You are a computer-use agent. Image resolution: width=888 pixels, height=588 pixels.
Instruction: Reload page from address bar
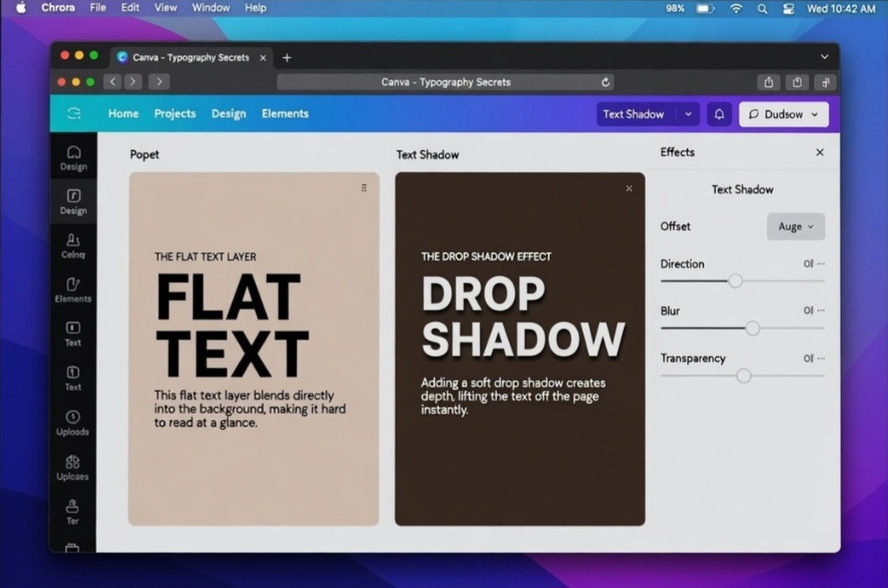(605, 82)
